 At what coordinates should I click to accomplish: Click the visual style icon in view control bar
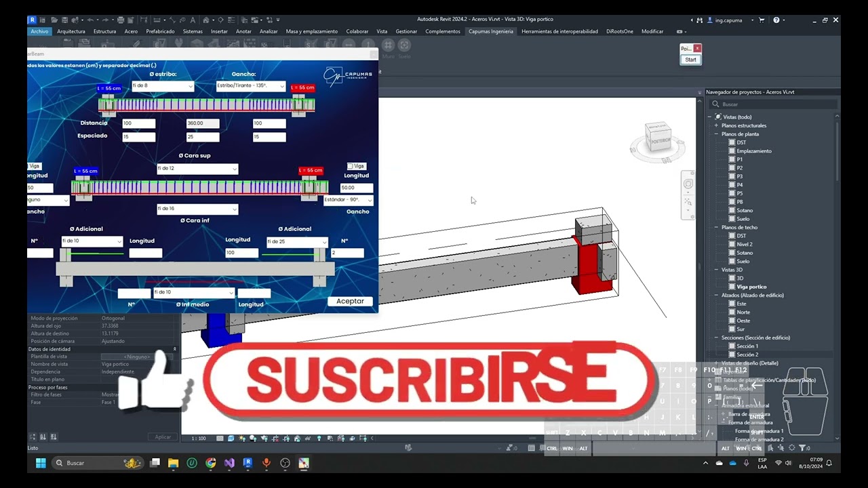[231, 438]
